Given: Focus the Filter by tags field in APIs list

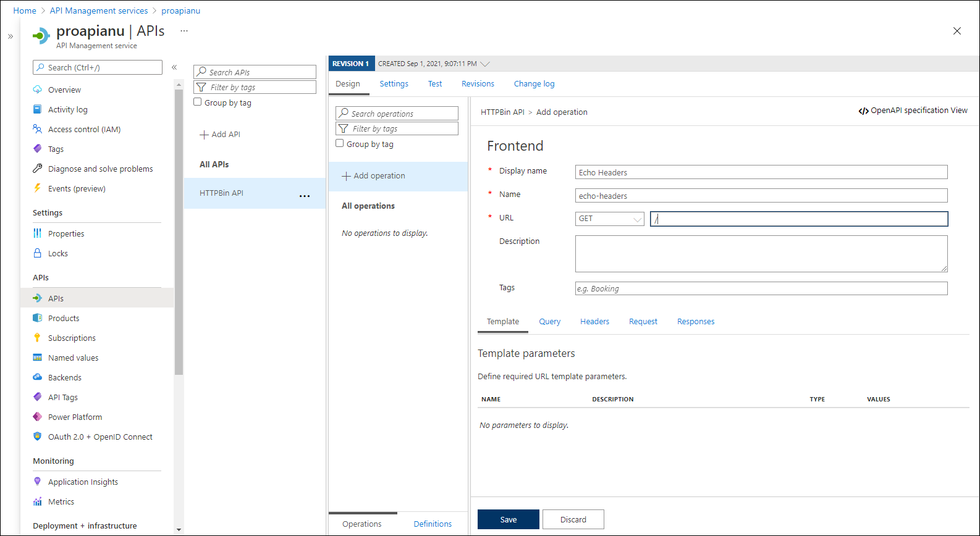Looking at the screenshot, I should 255,87.
